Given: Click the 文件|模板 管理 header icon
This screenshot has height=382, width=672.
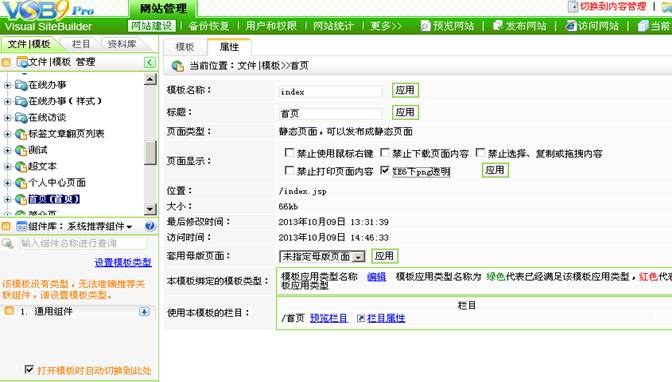Looking at the screenshot, I should 22,62.
